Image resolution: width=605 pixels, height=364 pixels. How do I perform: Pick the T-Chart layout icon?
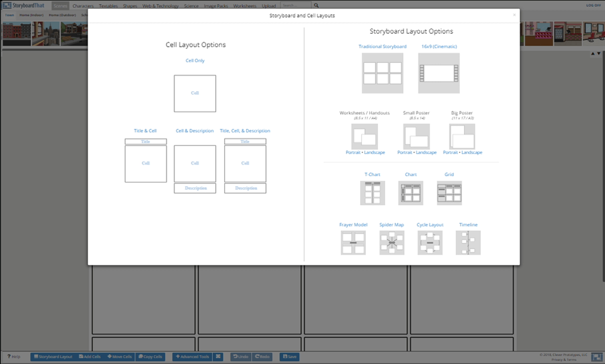coord(373,193)
